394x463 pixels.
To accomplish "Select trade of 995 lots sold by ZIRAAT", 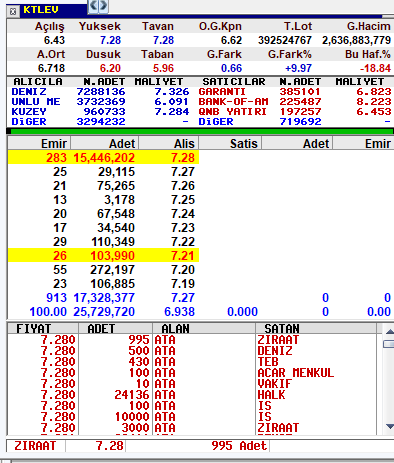I will pos(192,340).
